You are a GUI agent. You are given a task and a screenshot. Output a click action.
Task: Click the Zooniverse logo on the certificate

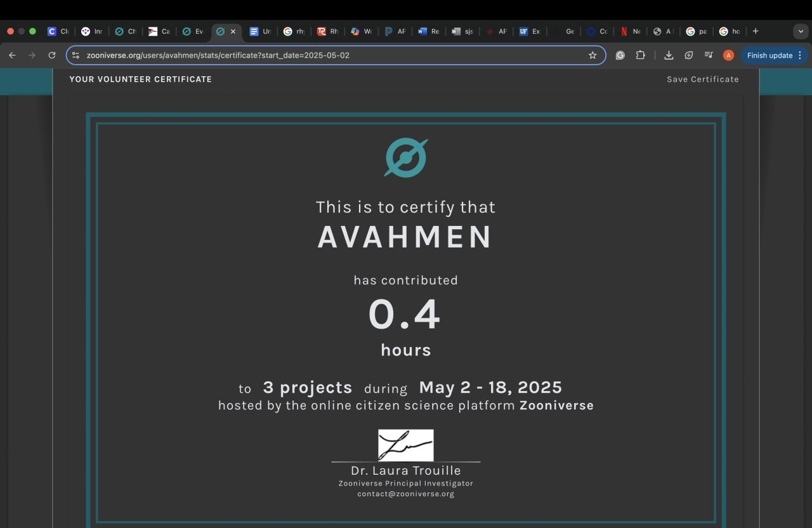tap(406, 158)
